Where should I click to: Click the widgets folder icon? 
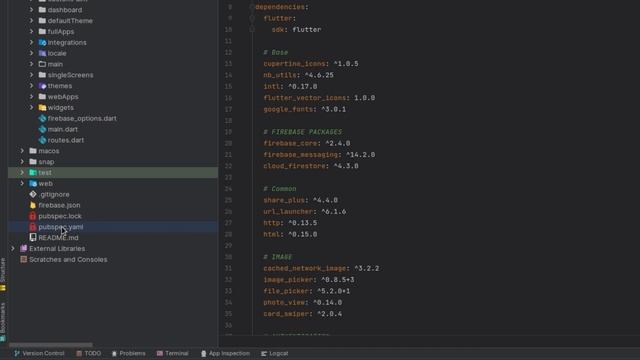pos(42,107)
